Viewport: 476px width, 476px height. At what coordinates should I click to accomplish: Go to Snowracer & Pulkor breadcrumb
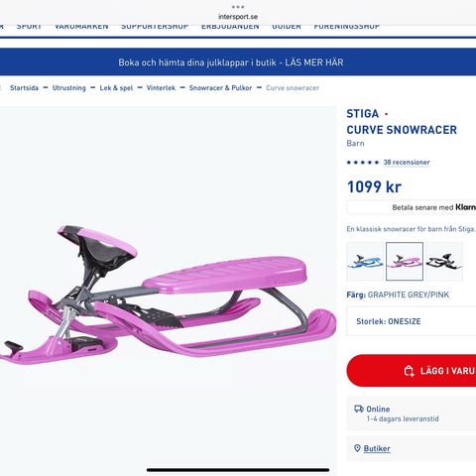coord(220,88)
